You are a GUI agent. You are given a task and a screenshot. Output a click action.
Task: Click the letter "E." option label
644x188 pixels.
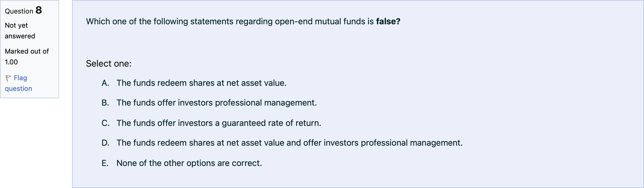tap(105, 163)
